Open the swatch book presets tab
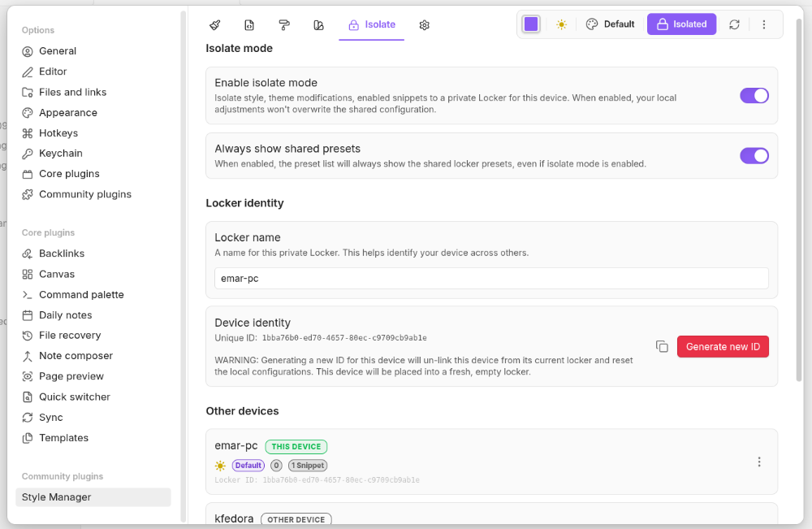 click(x=318, y=25)
